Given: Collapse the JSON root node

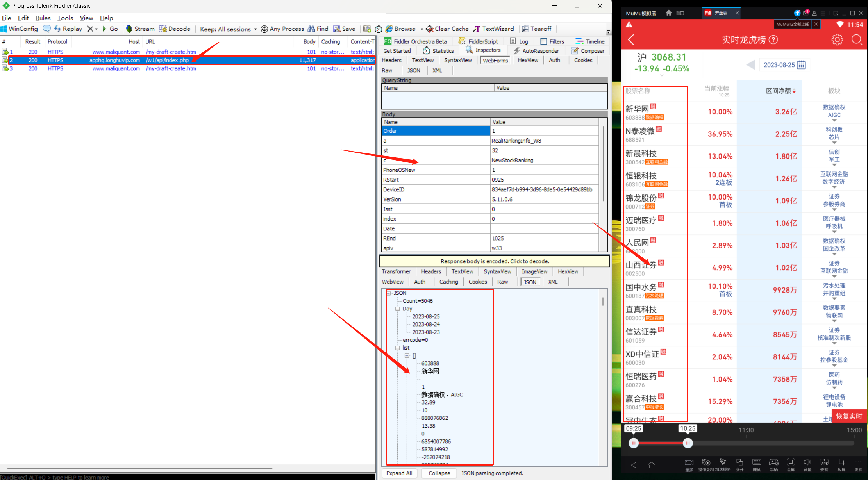Looking at the screenshot, I should [x=389, y=293].
